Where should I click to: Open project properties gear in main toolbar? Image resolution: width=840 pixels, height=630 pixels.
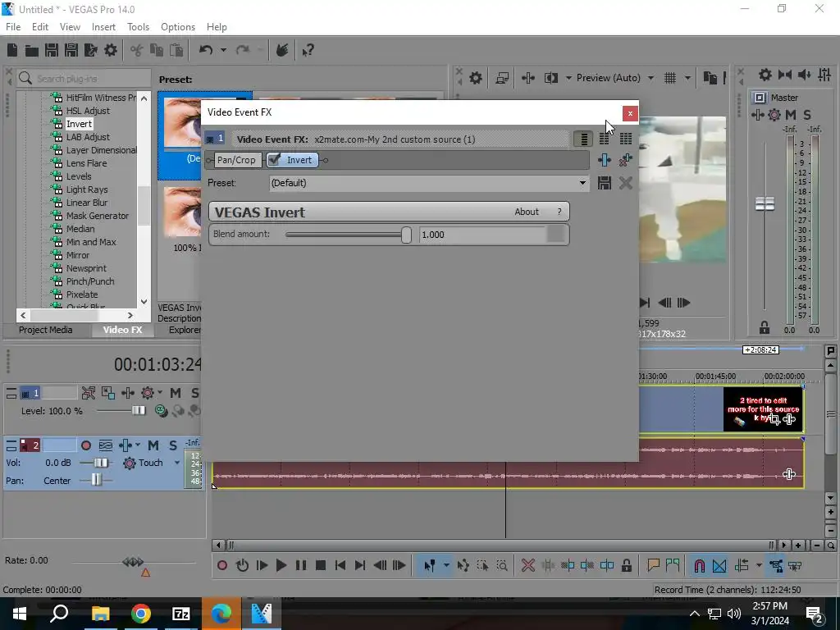111,50
